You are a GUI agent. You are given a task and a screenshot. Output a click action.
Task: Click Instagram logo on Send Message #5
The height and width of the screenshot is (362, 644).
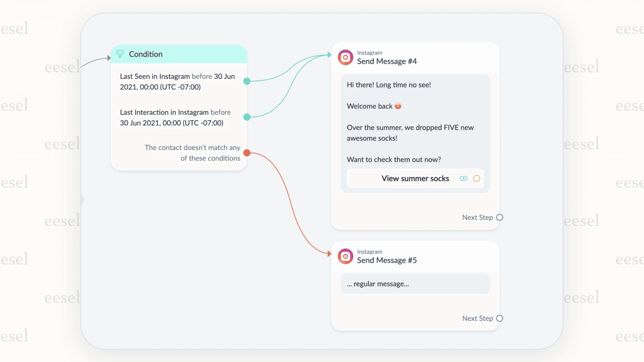point(345,256)
